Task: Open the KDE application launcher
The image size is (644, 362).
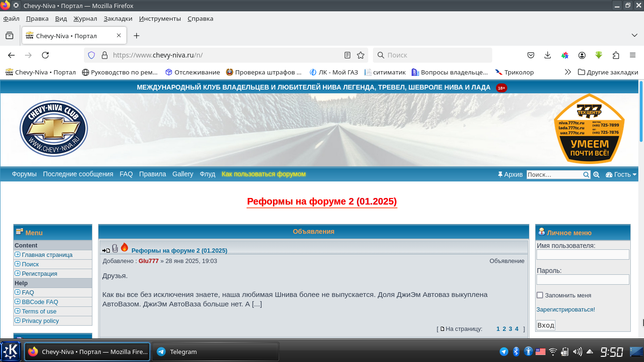Action: pos(11,352)
